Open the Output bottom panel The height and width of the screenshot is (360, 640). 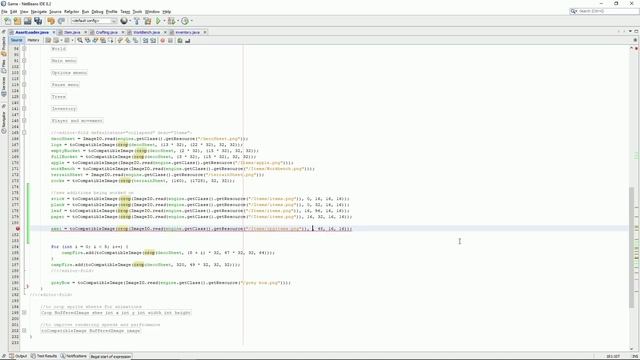pyautogui.click(x=18, y=356)
